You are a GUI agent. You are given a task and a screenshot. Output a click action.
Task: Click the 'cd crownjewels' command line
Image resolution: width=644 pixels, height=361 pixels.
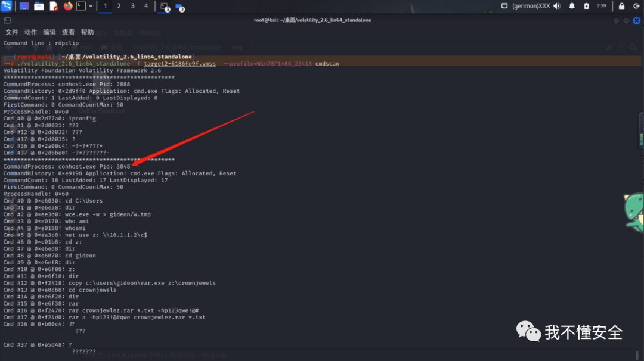60,290
